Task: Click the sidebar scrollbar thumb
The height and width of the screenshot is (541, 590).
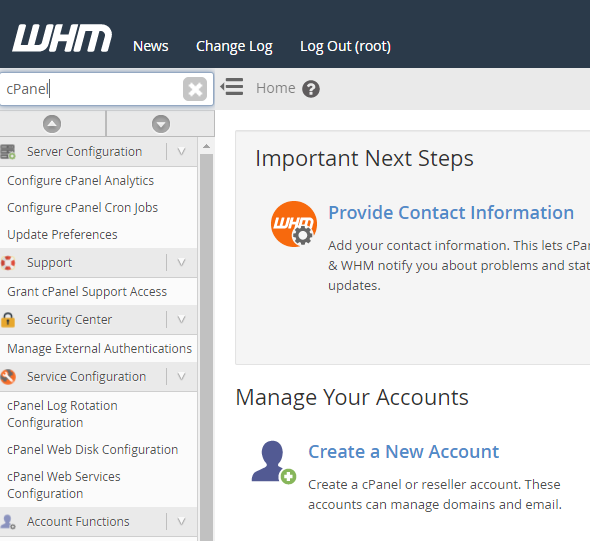Action: pyautogui.click(x=206, y=346)
